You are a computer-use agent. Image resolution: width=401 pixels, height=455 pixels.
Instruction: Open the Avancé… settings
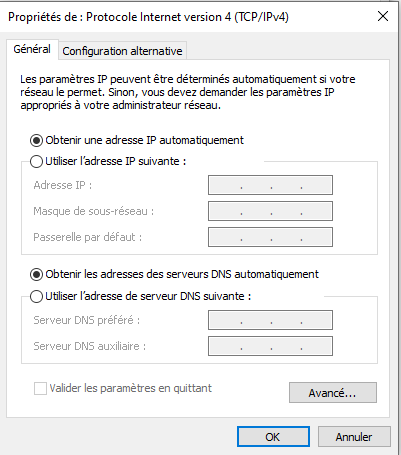tap(333, 393)
